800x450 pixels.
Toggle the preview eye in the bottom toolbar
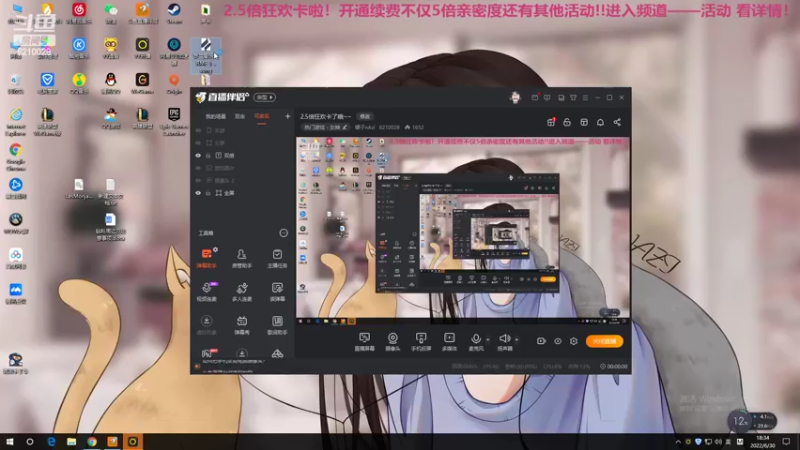coord(558,341)
